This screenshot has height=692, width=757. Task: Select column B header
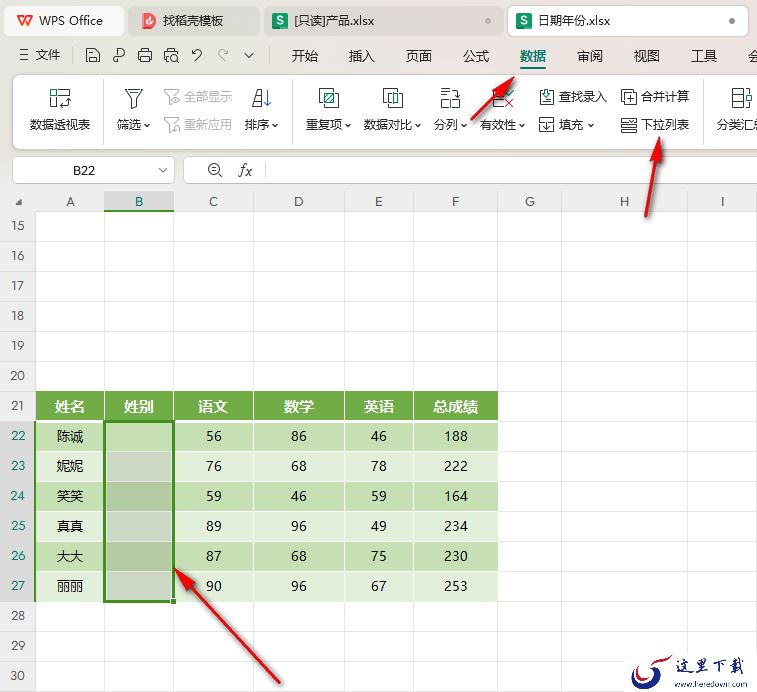coord(139,201)
